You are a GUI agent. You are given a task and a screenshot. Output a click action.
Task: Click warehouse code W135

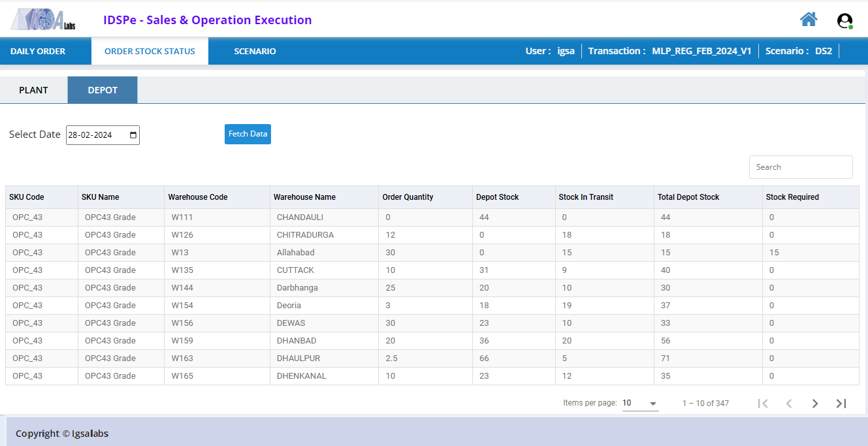(182, 270)
